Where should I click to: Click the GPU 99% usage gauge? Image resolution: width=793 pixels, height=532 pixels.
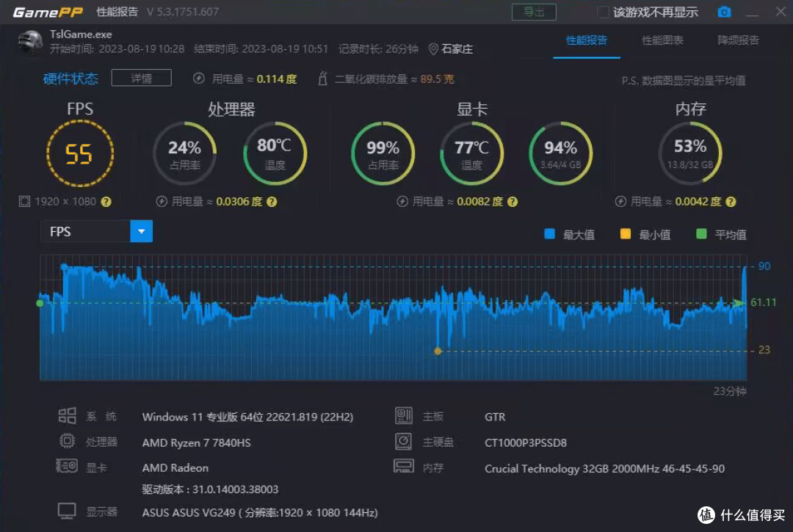[x=383, y=153]
